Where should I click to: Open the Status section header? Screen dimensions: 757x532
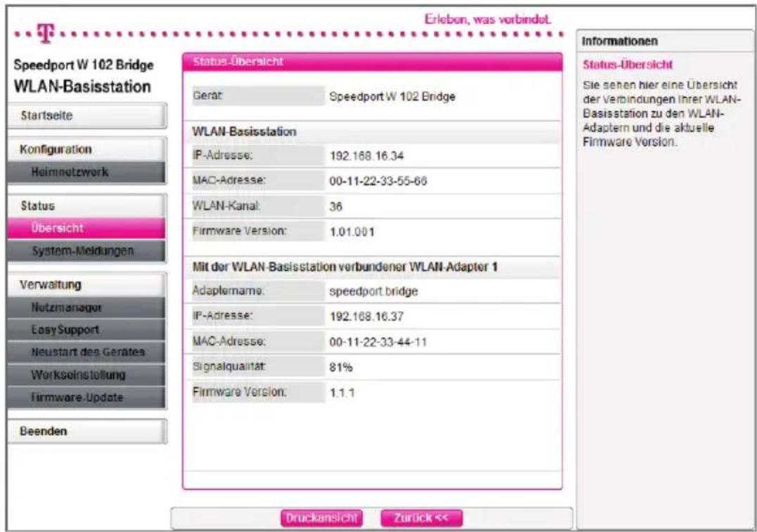click(x=87, y=206)
